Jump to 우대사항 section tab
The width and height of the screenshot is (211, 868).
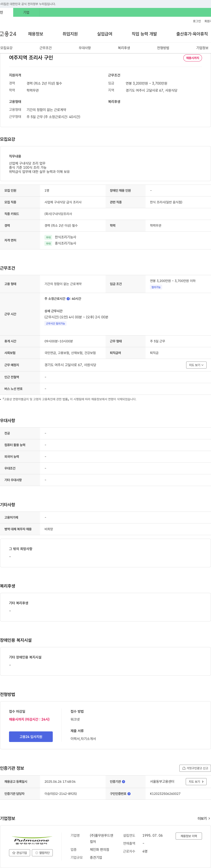[x=85, y=48]
